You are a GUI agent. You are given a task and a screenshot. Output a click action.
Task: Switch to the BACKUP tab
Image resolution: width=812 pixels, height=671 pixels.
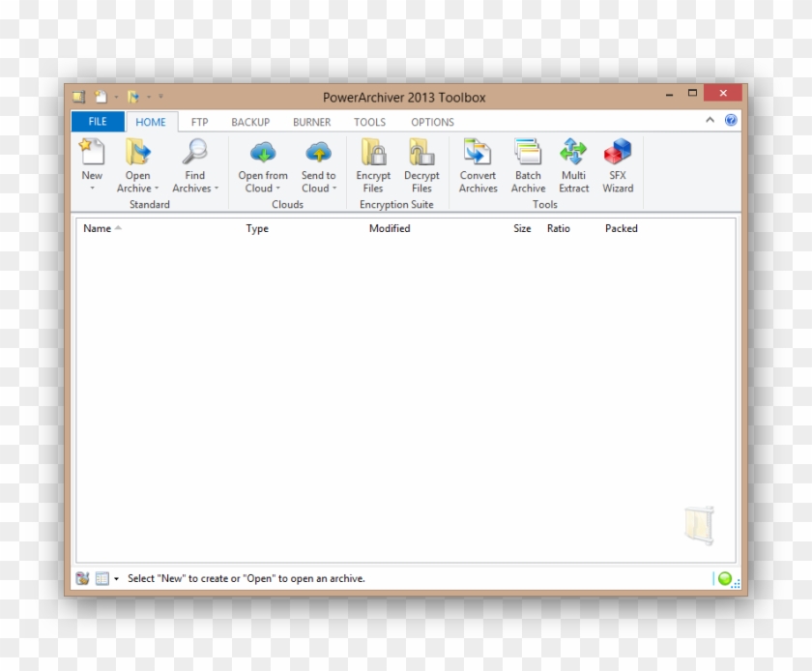249,122
